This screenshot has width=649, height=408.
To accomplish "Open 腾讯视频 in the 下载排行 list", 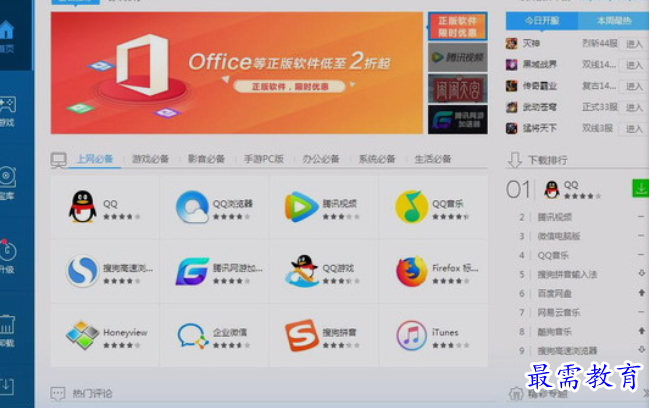I will pos(555,217).
